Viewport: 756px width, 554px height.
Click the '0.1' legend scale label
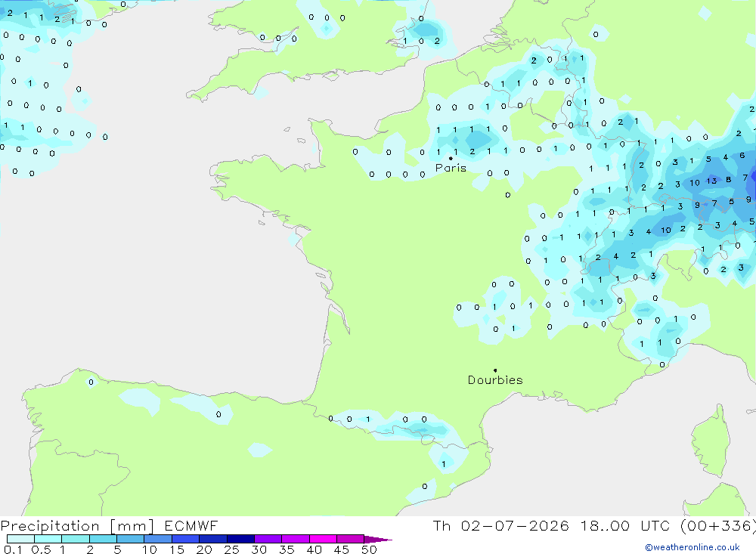(13, 549)
